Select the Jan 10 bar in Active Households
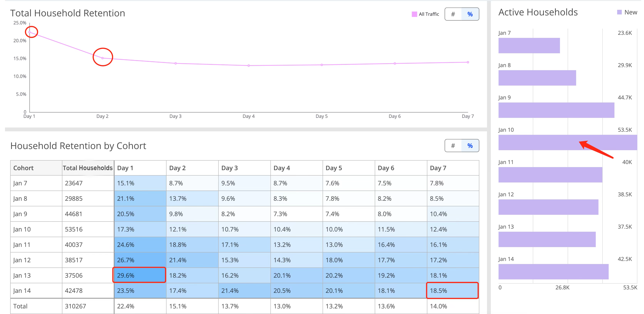This screenshot has width=644, height=314. 568,142
